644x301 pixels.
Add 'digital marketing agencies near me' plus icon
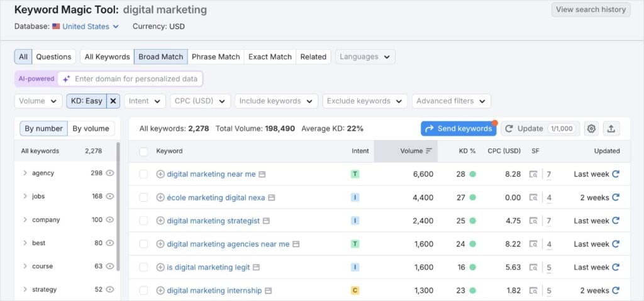coord(160,244)
